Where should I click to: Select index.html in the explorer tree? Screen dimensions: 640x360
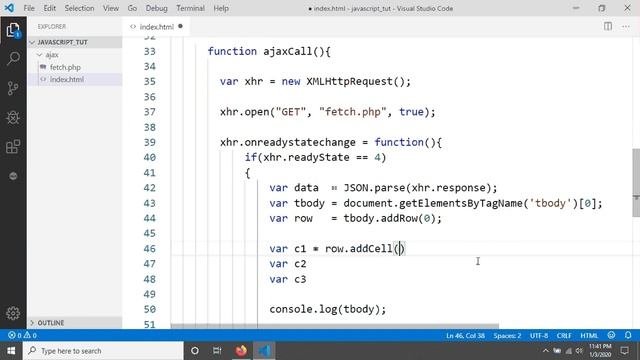[x=67, y=79]
